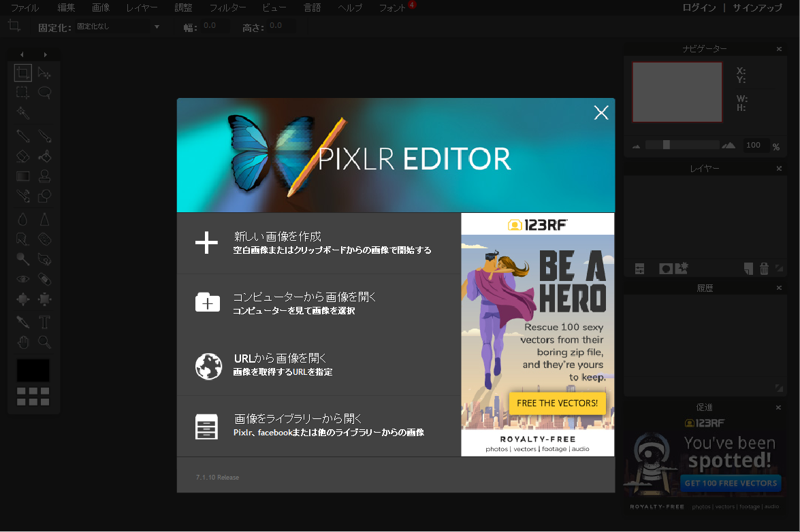Select the Crop tool in the toolbox
This screenshot has width=800, height=532.
pyautogui.click(x=22, y=73)
